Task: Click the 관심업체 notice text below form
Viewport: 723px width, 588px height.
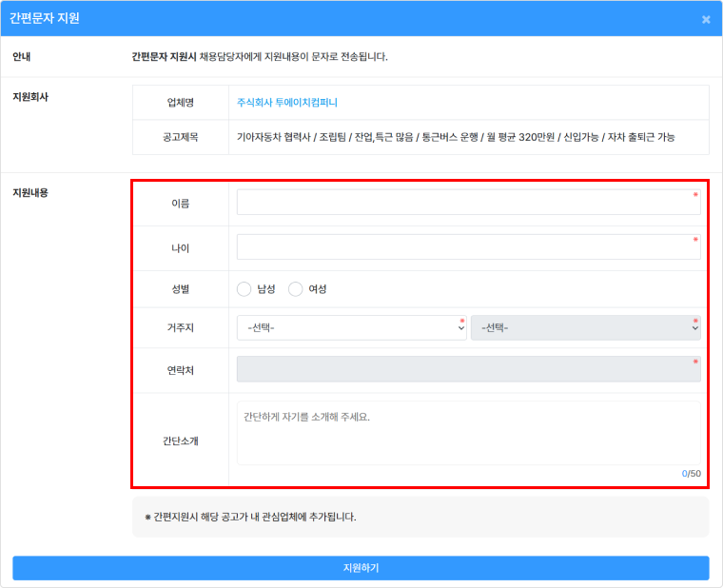Action: pos(250,518)
